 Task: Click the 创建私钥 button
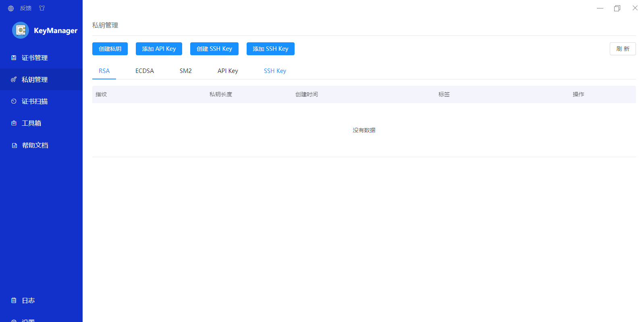pyautogui.click(x=110, y=49)
